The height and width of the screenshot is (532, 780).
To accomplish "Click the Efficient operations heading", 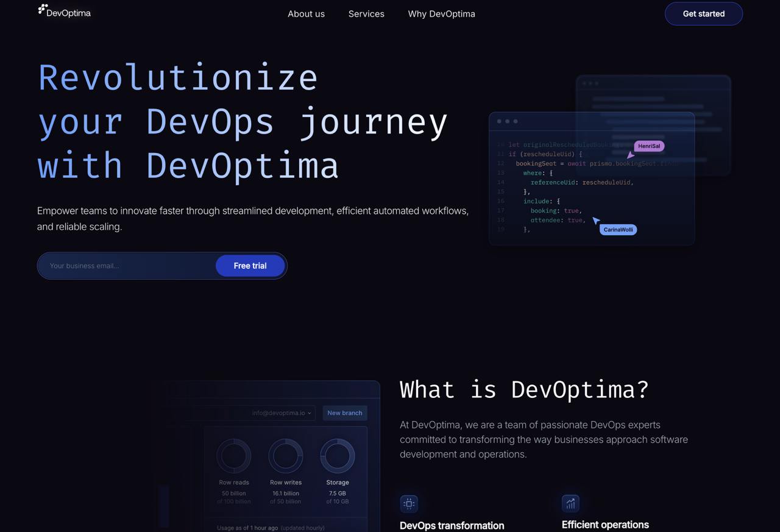I will (x=605, y=525).
